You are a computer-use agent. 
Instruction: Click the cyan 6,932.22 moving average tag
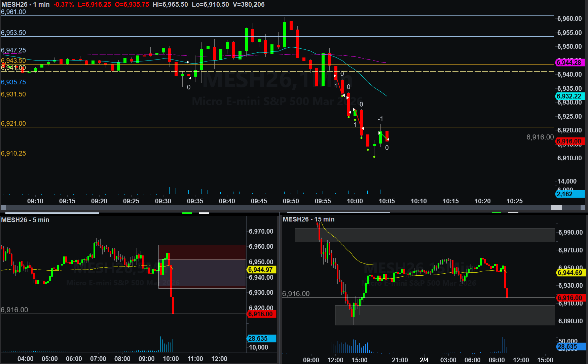569,96
